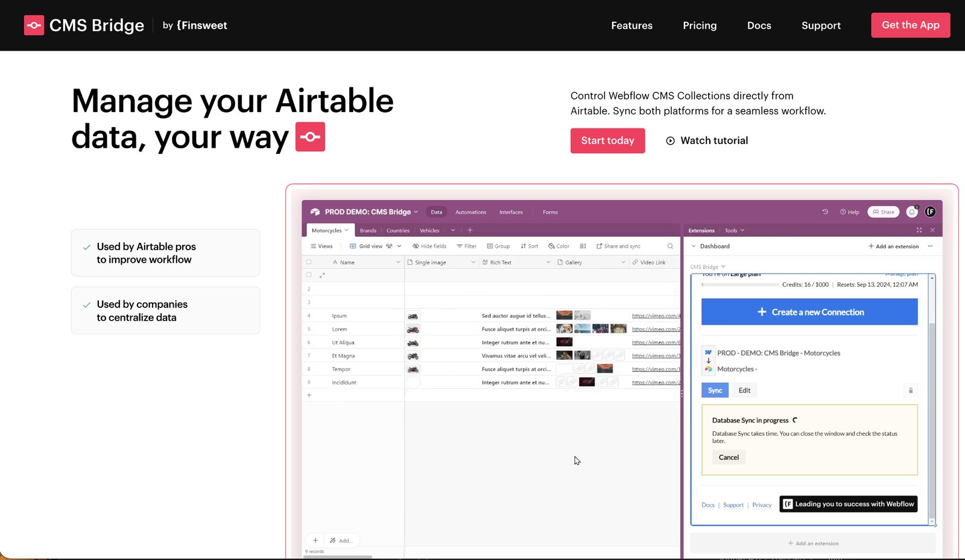Open the Docs nav item in header
Viewport: 965px width, 560px height.
coord(759,25)
